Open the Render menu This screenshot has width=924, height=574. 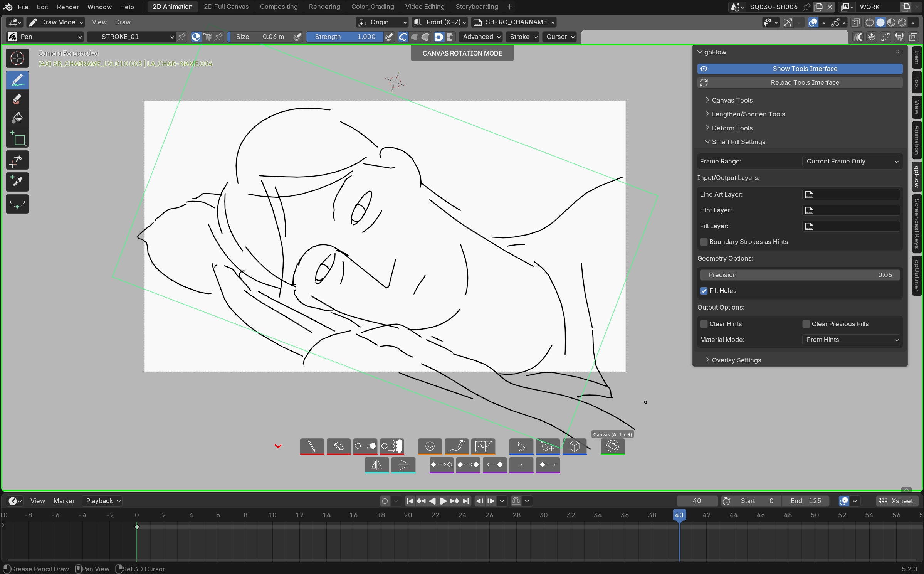68,7
